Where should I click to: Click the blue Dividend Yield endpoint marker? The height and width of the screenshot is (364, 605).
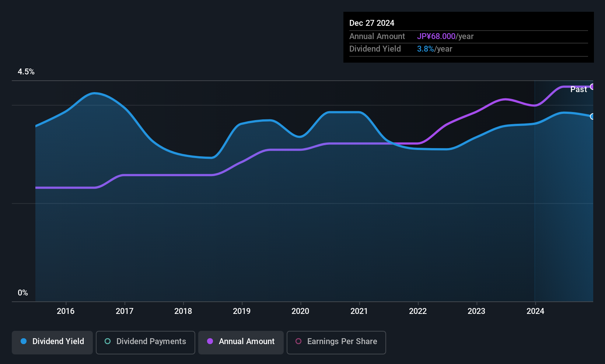click(x=592, y=116)
